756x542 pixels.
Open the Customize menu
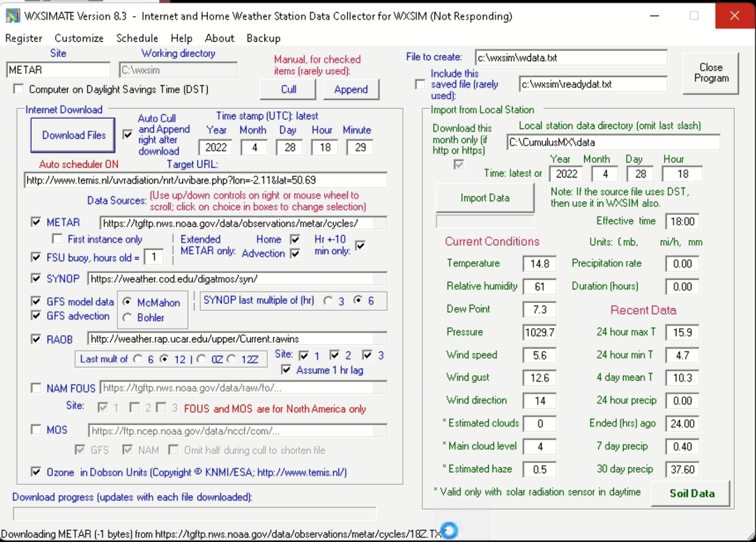coord(79,38)
